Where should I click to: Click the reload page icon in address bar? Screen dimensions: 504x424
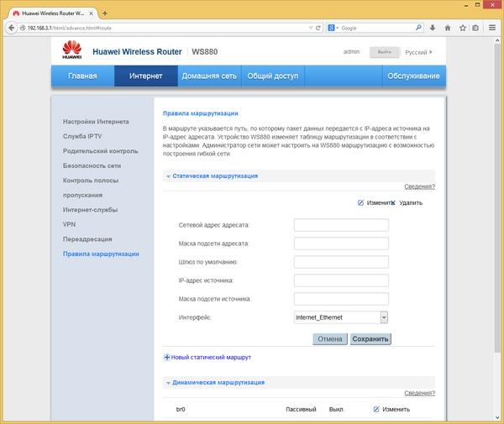point(318,28)
